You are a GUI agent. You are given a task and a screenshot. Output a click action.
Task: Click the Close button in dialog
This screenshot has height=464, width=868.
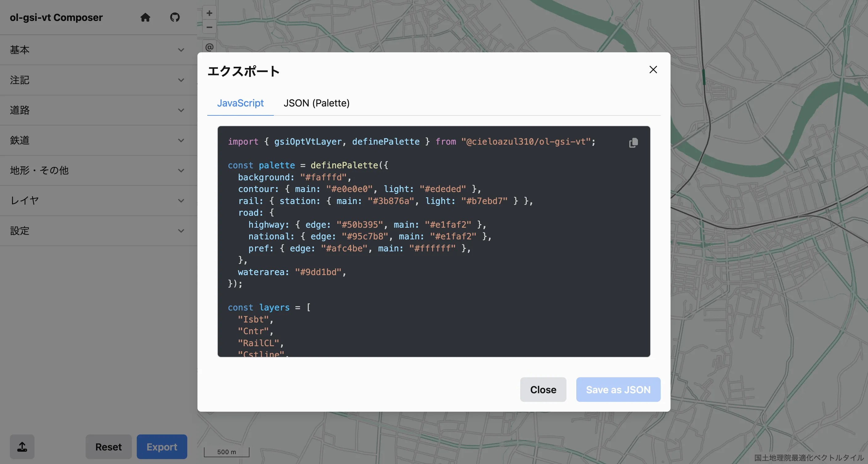click(543, 390)
